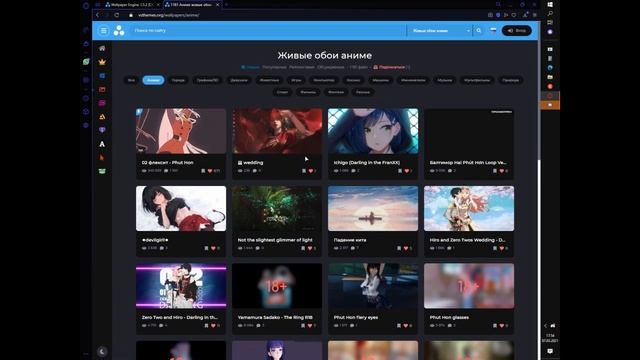Like the Ichigo (Darling in the FranXX) wallpaper
Screen dimensions: 640x360
click(x=407, y=171)
